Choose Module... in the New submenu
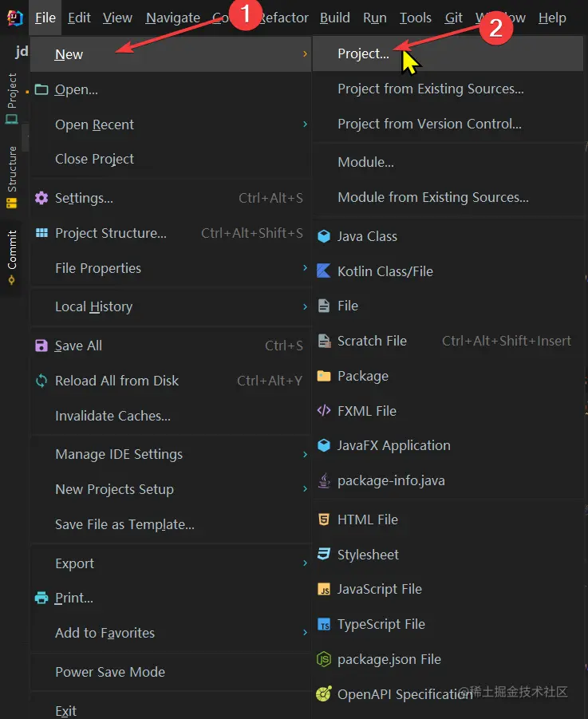 [x=448, y=162]
